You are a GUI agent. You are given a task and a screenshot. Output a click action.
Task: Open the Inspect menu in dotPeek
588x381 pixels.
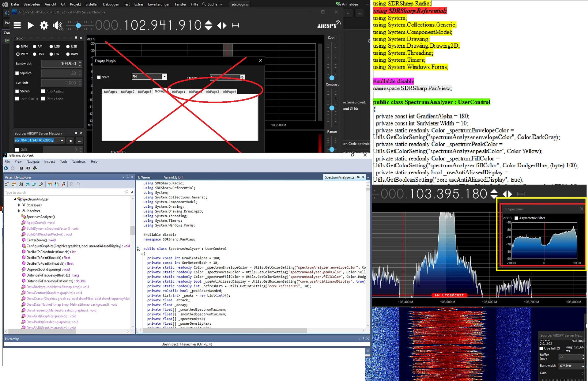(x=49, y=162)
